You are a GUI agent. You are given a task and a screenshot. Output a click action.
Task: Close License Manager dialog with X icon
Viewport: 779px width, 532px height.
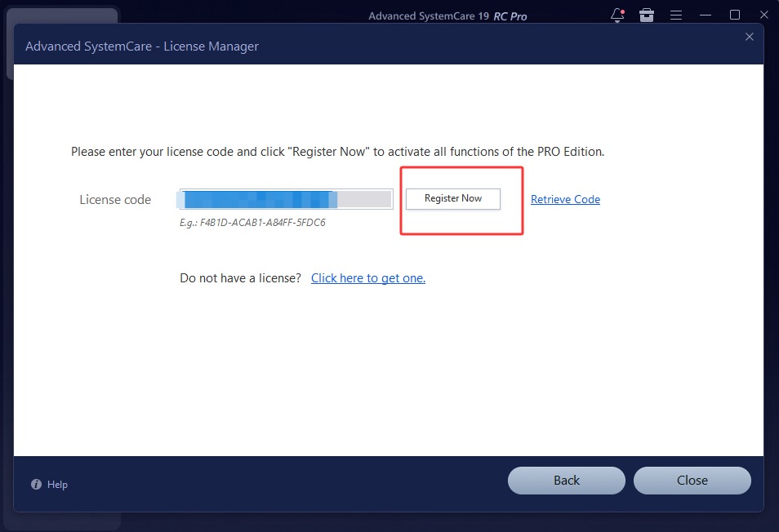point(749,37)
